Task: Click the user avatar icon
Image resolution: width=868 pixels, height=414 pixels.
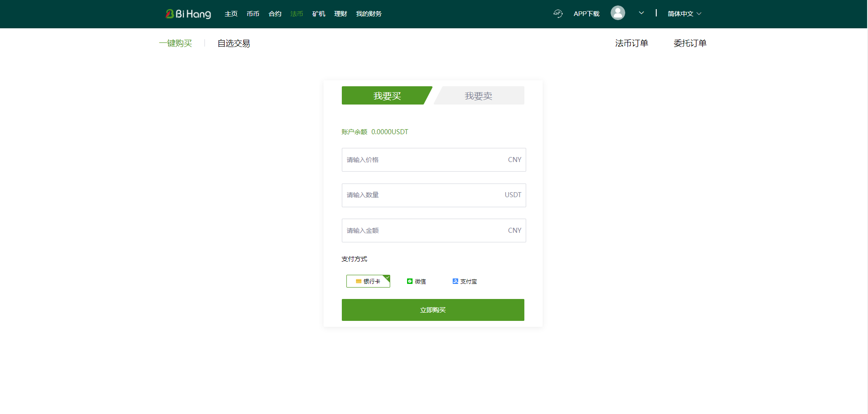Action: tap(617, 13)
